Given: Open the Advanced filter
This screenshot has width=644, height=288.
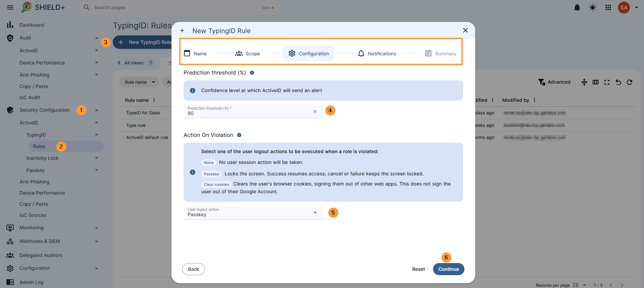Looking at the screenshot, I should (x=554, y=82).
